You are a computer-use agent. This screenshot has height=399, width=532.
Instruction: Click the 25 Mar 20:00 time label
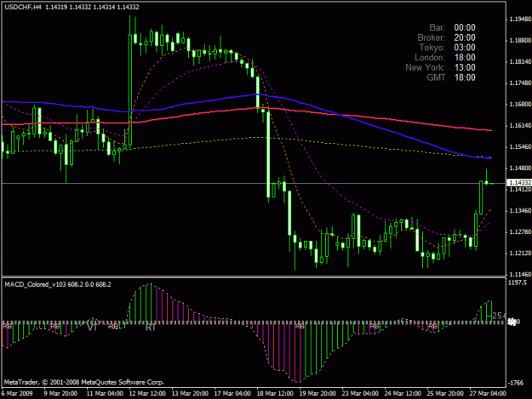click(x=445, y=393)
